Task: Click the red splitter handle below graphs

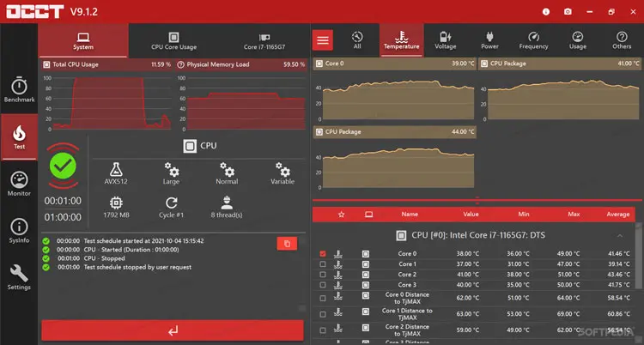Action: 477,201
